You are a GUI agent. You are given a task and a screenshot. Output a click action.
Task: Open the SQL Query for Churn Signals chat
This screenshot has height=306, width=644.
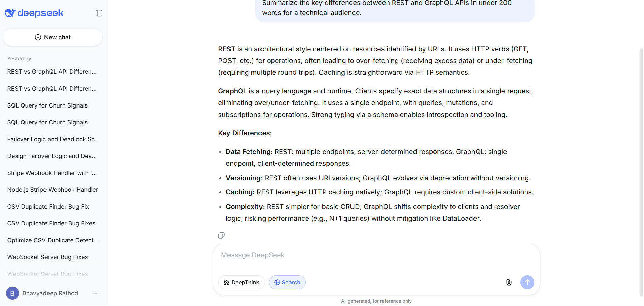(47, 105)
